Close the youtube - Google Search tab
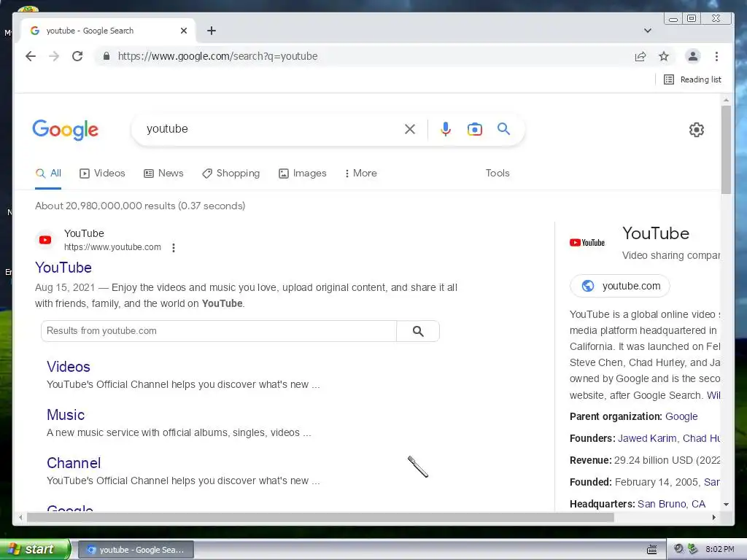Image resolution: width=747 pixels, height=560 pixels. coord(184,31)
